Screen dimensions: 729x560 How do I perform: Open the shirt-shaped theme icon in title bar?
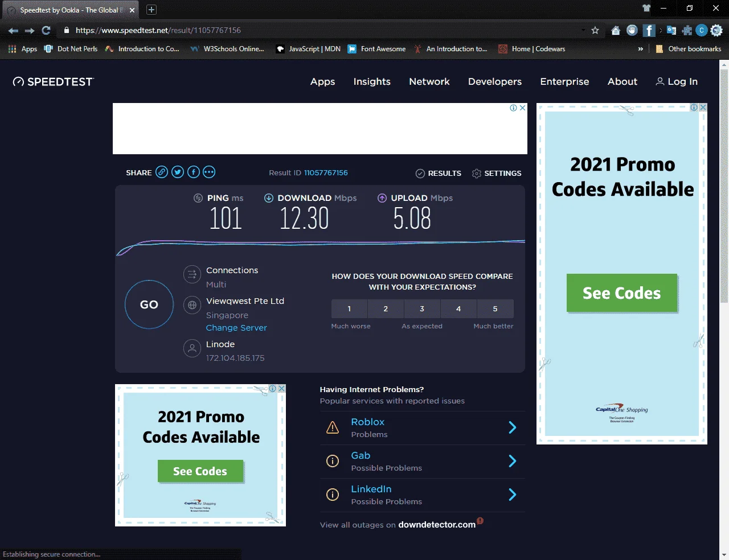click(x=646, y=9)
